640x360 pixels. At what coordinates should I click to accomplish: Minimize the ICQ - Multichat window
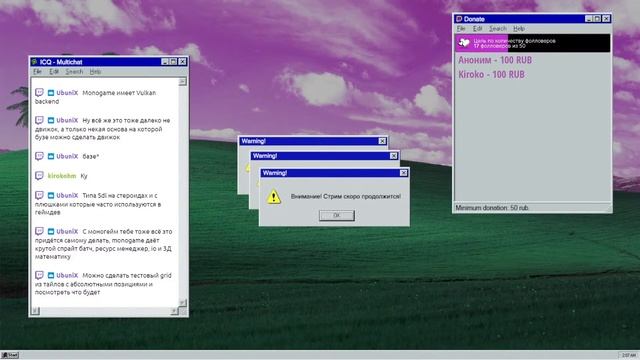click(165, 62)
